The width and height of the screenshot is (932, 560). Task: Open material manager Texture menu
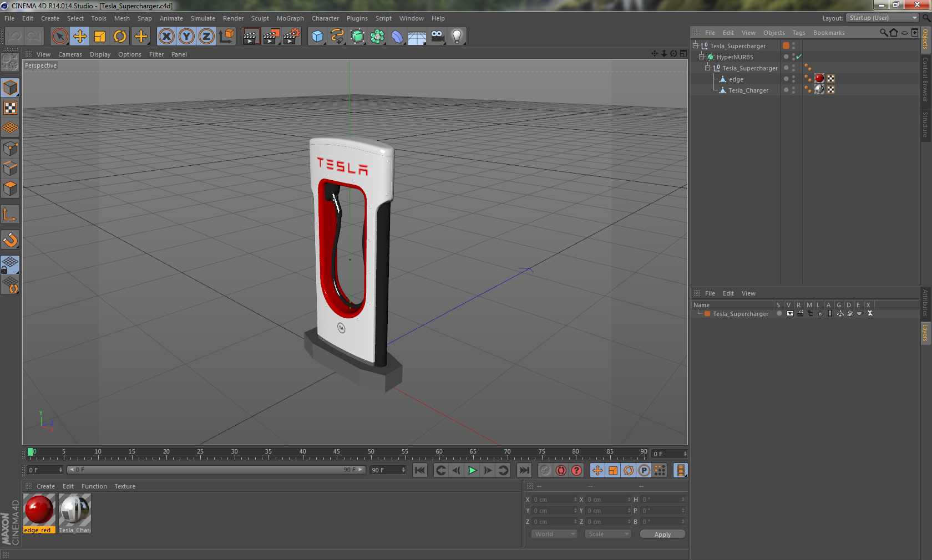(x=125, y=486)
